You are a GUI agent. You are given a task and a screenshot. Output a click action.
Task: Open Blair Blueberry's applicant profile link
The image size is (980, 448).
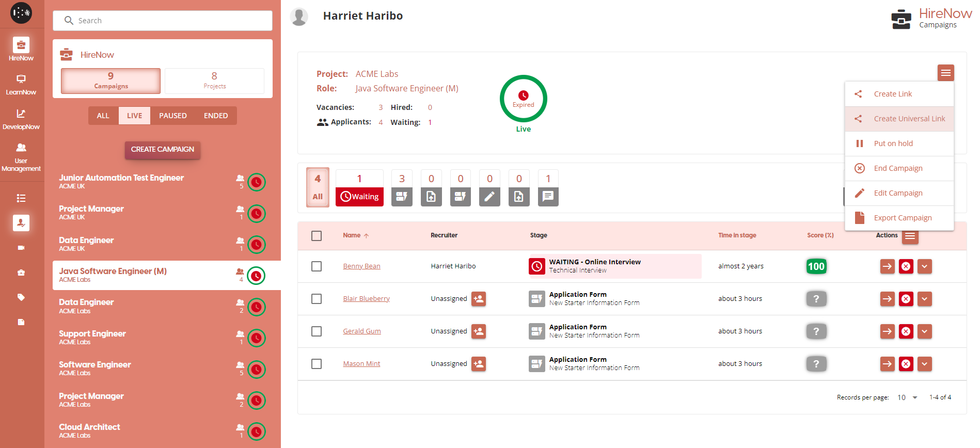click(366, 299)
